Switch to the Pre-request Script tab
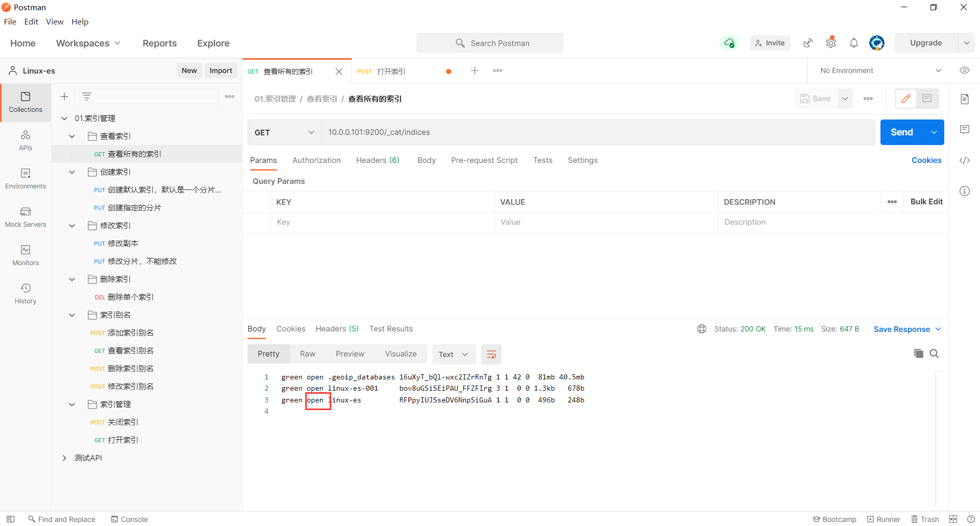 click(484, 160)
